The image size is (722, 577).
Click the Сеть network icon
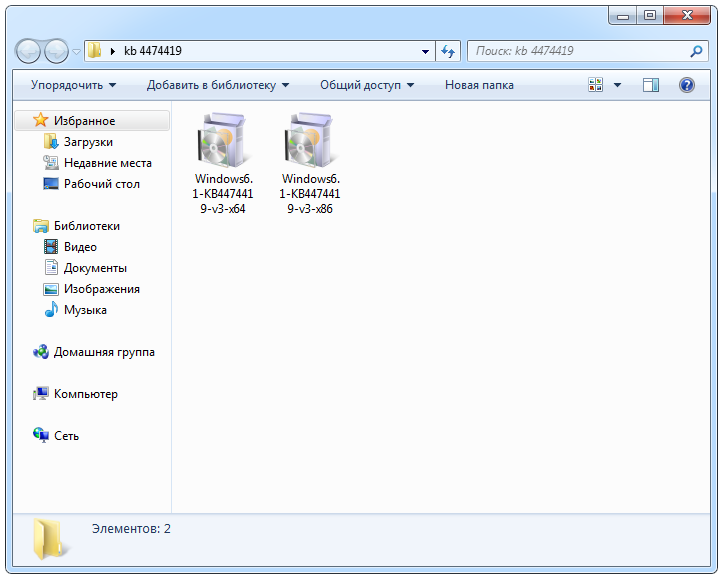tap(41, 435)
